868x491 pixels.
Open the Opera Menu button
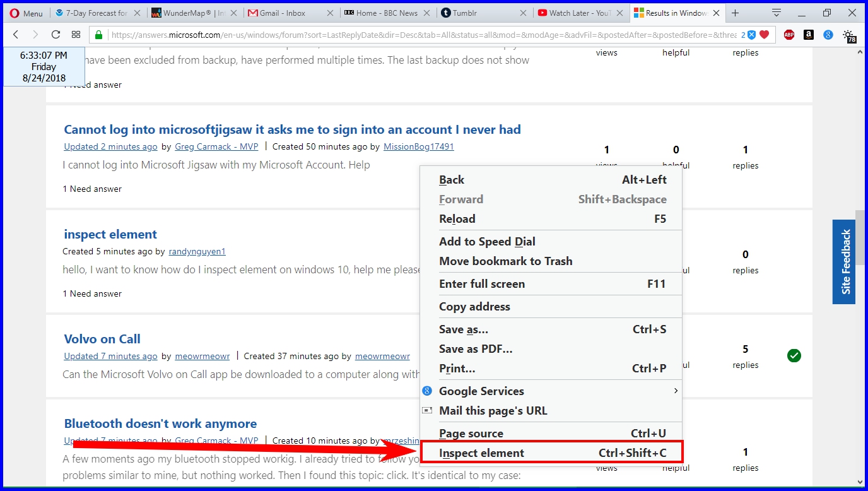26,13
